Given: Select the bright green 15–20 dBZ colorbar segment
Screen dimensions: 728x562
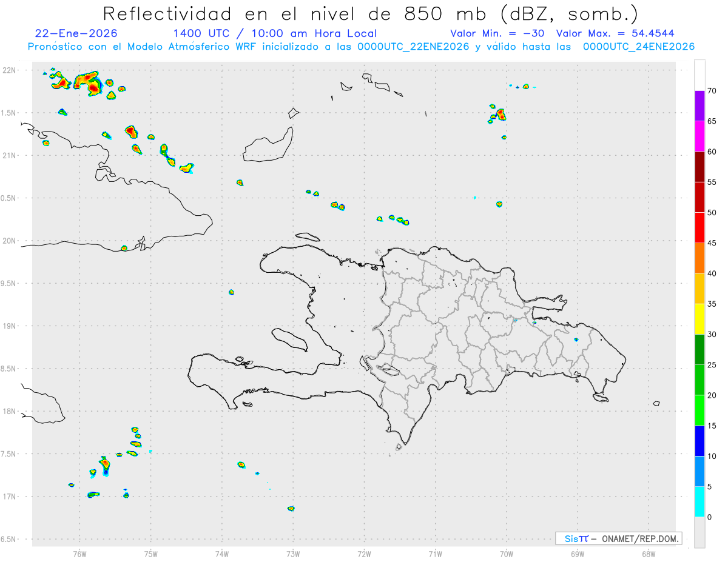Looking at the screenshot, I should (699, 410).
